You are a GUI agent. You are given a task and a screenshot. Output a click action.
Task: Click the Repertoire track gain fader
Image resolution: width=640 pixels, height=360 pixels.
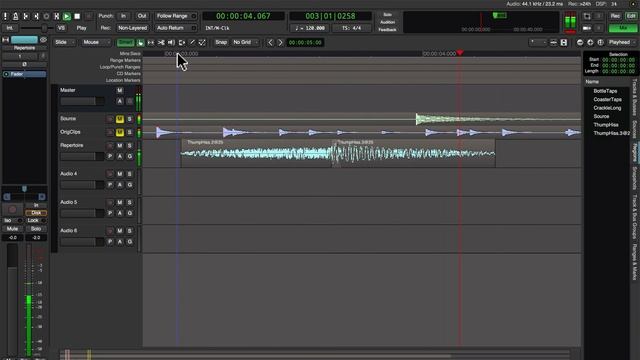[x=82, y=156]
